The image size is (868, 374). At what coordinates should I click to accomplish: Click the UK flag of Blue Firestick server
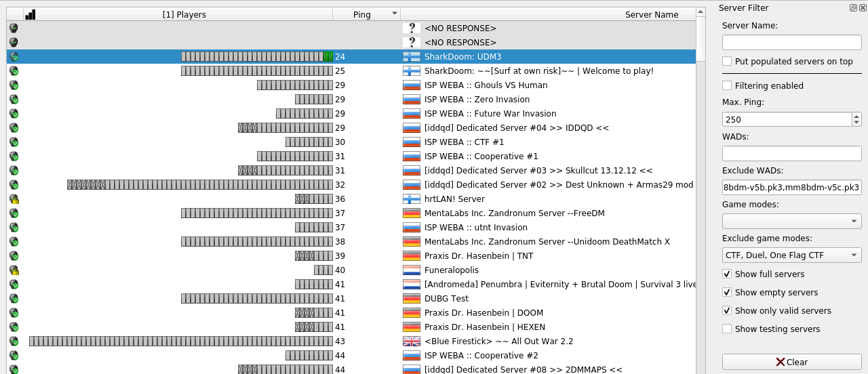pyautogui.click(x=412, y=341)
